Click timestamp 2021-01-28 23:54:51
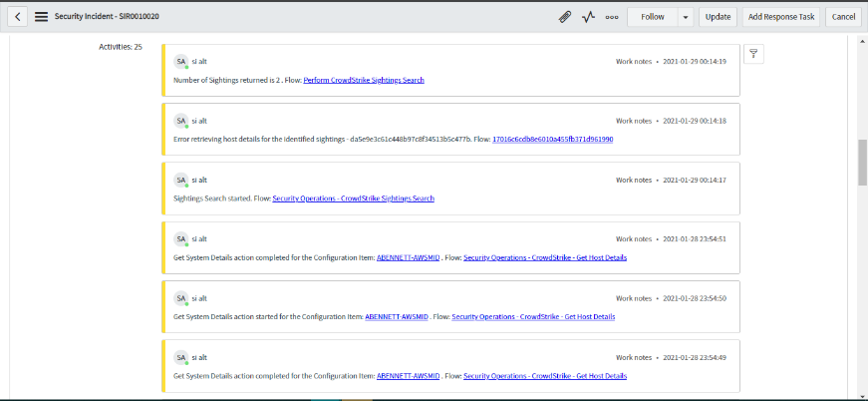Image resolution: width=868 pixels, height=401 pixels. (x=695, y=239)
